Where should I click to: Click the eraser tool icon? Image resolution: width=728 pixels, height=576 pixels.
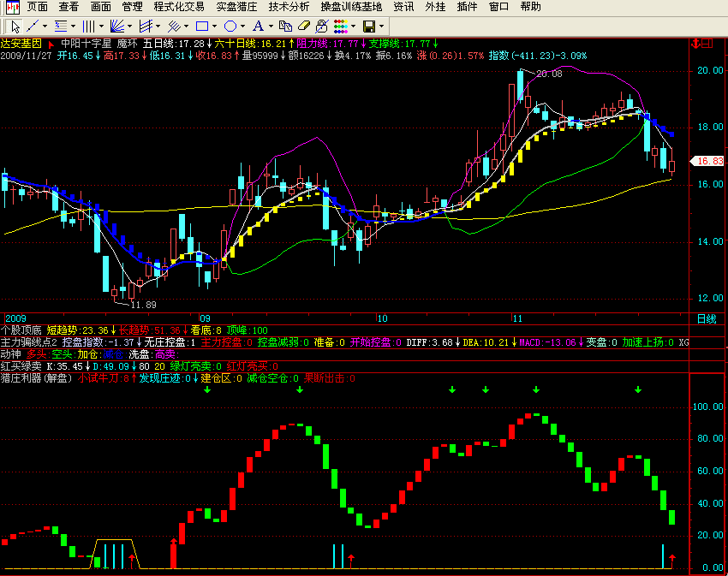[303, 26]
